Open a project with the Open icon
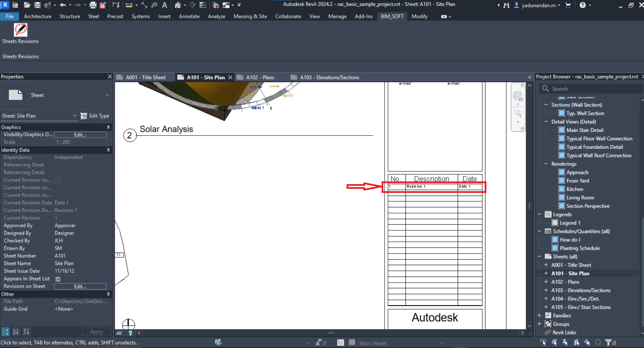 click(27, 5)
